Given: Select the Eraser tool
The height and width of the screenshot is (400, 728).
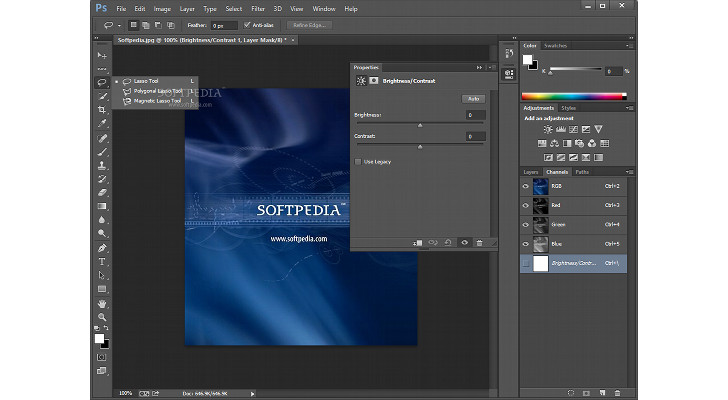Looking at the screenshot, I should 102,193.
